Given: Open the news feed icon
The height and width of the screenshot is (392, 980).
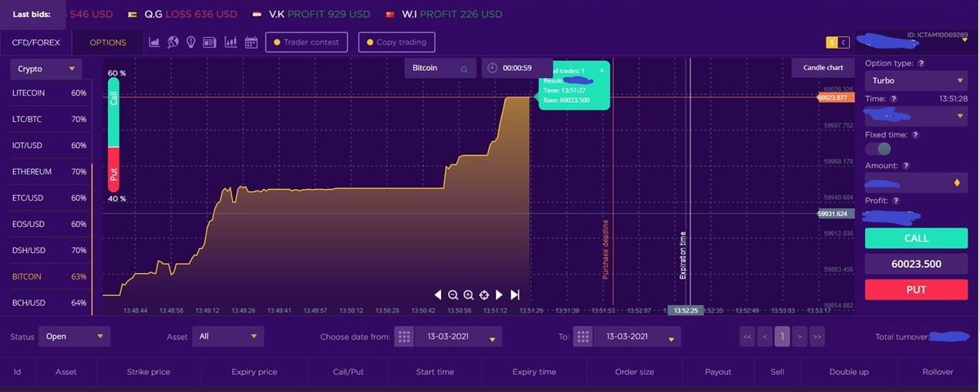Looking at the screenshot, I should tap(210, 42).
